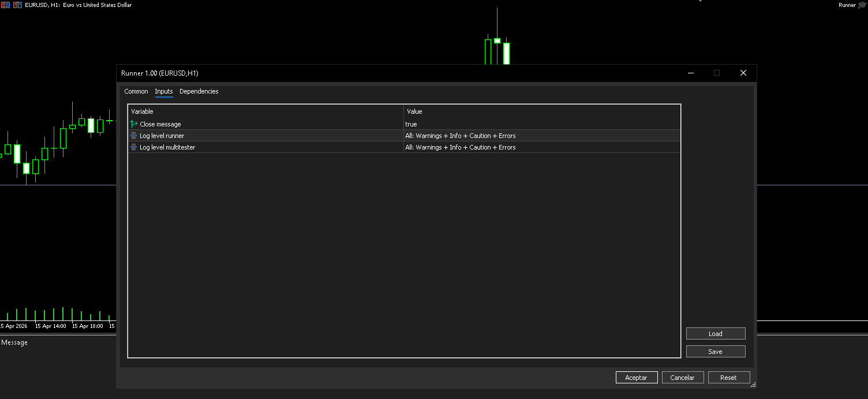Load a preset using the Load button
The height and width of the screenshot is (399, 868).
(716, 334)
